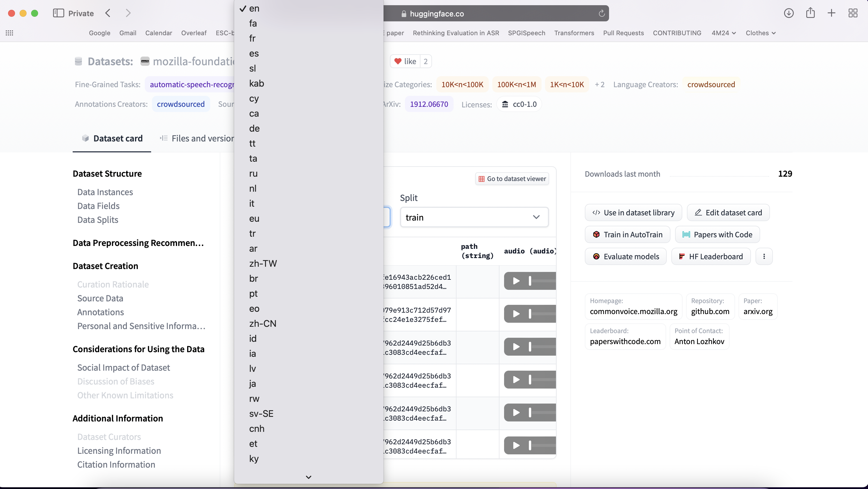The width and height of the screenshot is (868, 489).
Task: Go to Licensing Information section
Action: point(119,451)
